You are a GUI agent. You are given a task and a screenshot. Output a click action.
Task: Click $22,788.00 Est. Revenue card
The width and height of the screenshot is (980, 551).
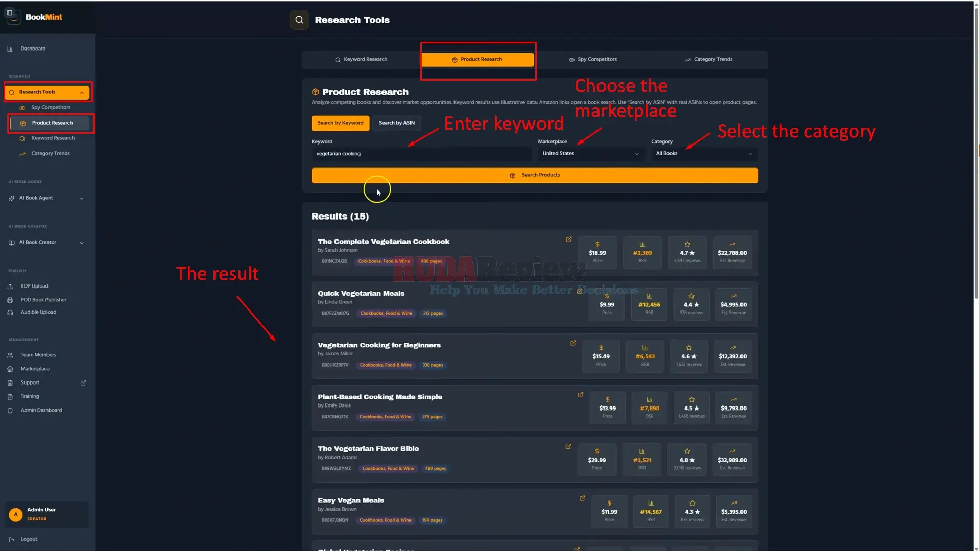732,252
